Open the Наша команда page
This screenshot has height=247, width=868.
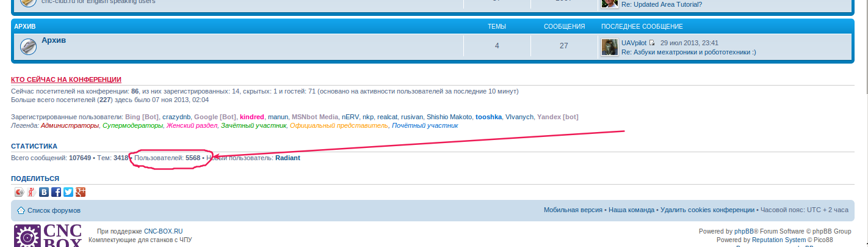[631, 210]
